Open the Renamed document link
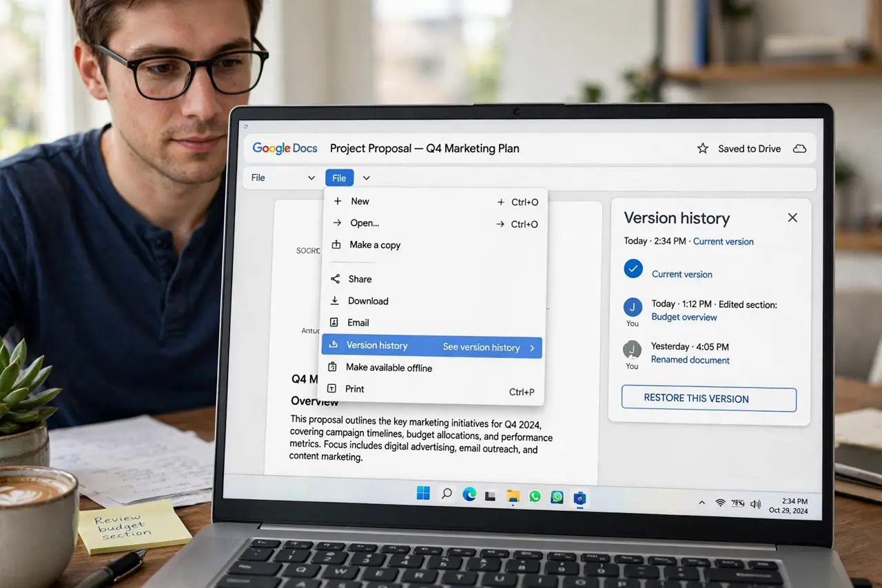The width and height of the screenshot is (882, 588). 690,360
